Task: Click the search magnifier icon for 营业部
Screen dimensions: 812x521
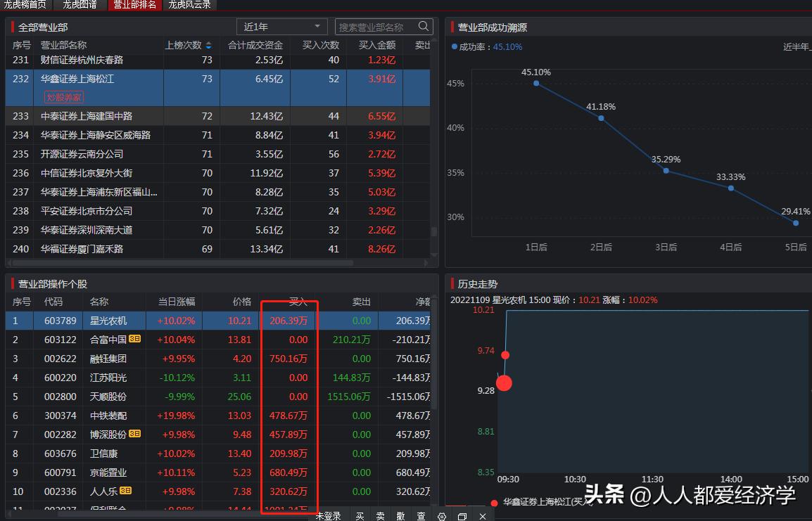Action: click(424, 26)
